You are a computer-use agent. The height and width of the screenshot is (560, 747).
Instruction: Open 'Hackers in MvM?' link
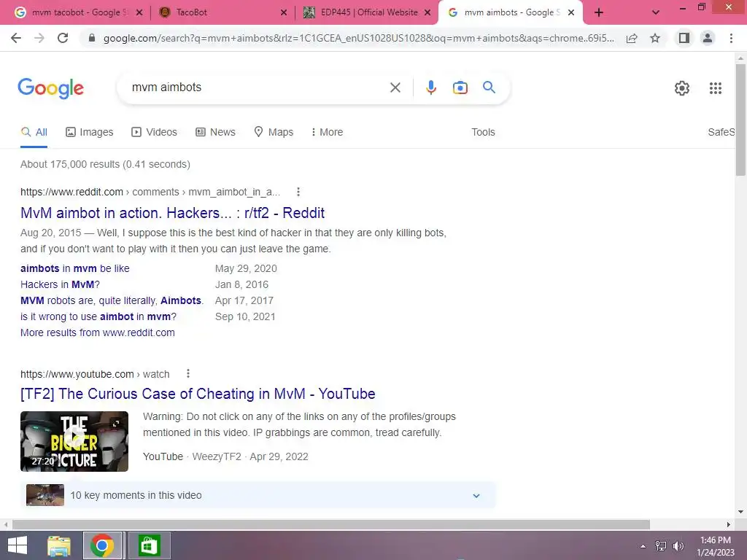[x=60, y=285]
